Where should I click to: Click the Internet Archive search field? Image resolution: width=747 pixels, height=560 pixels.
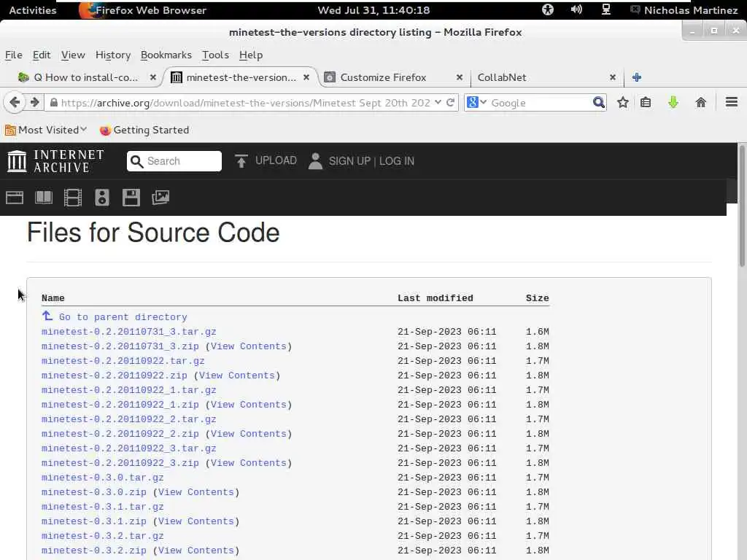[x=174, y=161]
